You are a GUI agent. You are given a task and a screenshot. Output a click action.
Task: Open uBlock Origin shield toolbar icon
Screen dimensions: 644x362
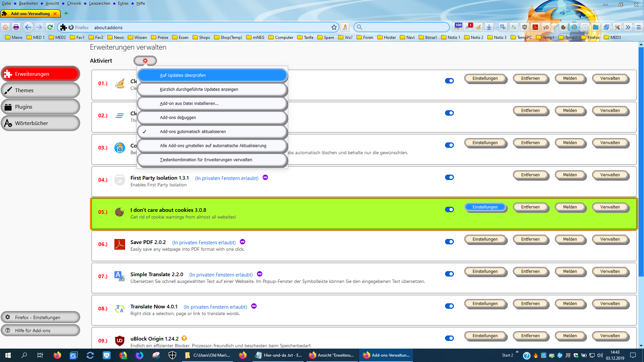(525, 27)
